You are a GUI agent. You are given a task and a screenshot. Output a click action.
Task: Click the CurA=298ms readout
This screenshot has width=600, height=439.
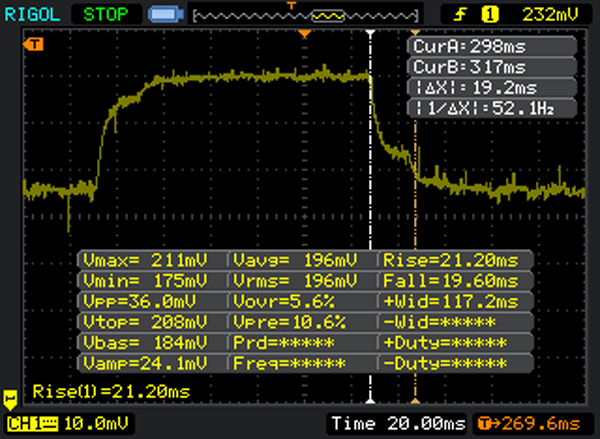(492, 47)
